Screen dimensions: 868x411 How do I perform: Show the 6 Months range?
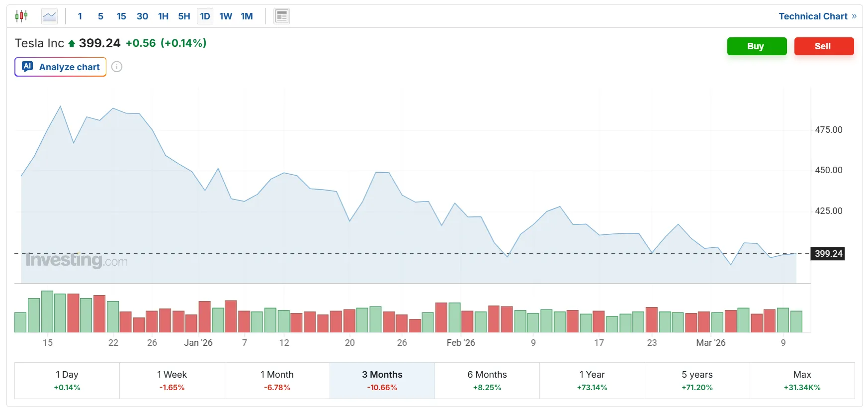pos(487,381)
